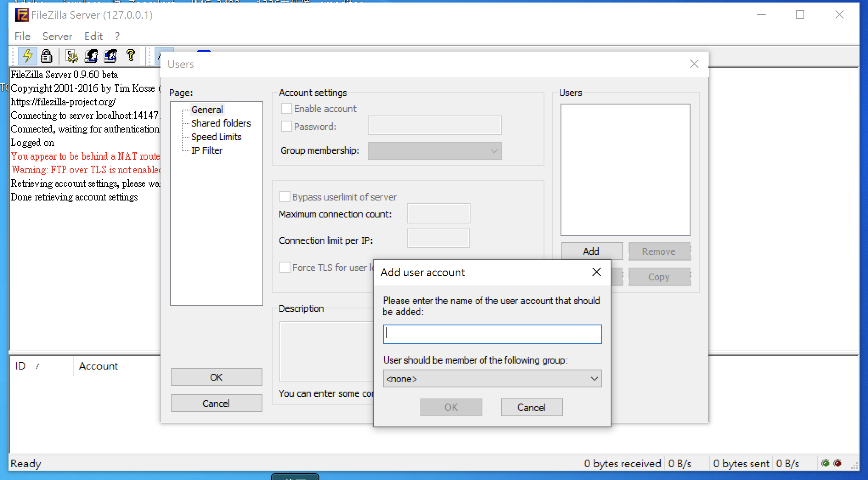The width and height of the screenshot is (868, 480).
Task: Select Shared folders in Page tree
Action: click(x=221, y=123)
